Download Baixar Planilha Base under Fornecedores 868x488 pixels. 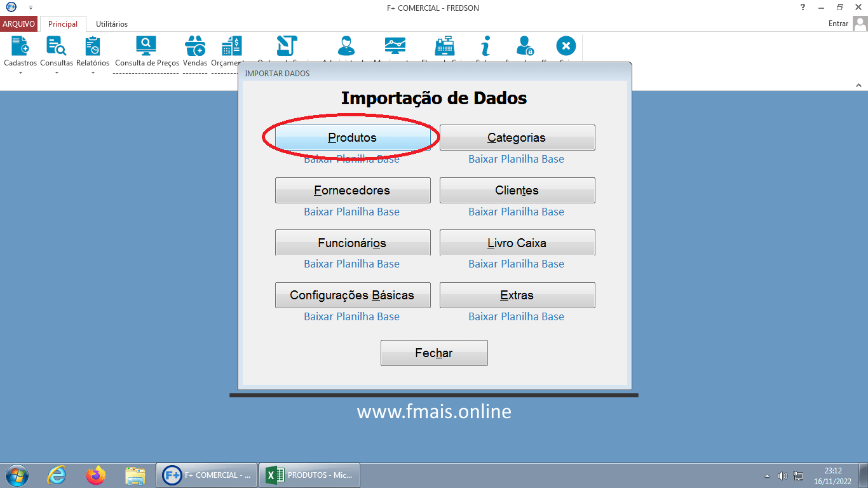(352, 212)
